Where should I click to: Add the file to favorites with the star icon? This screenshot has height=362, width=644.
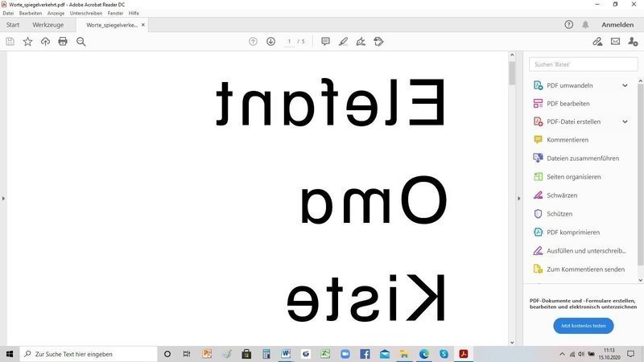tap(27, 41)
